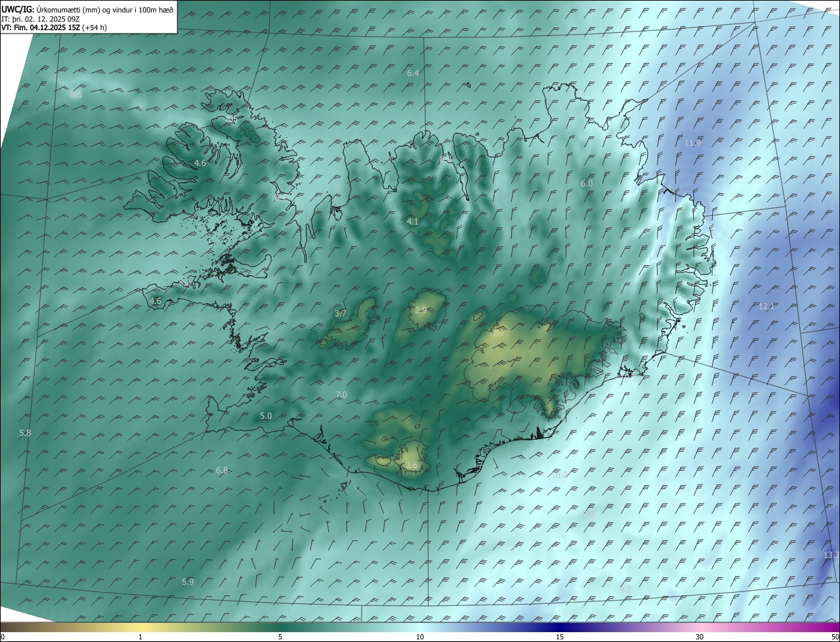The height and width of the screenshot is (642, 840).
Task: Click the dark navy section of the color bar
Action: [560, 627]
